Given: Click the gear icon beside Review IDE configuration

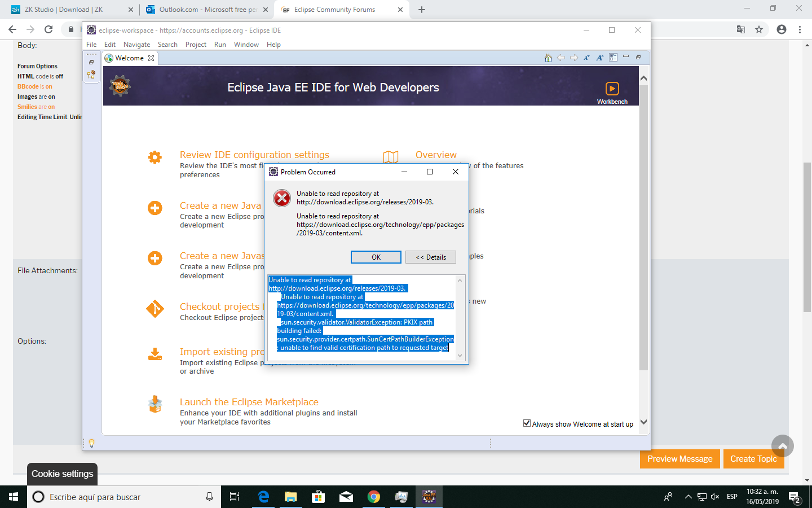Looking at the screenshot, I should tap(155, 157).
